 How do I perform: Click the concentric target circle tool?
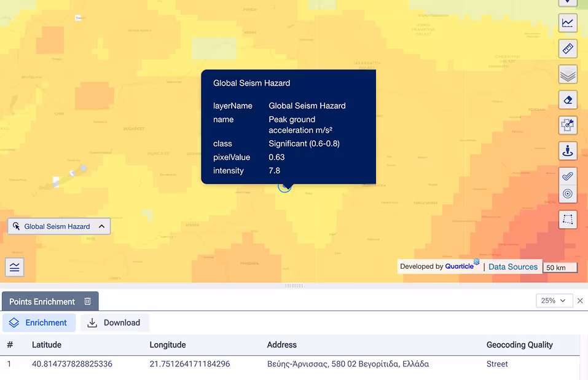tap(567, 194)
